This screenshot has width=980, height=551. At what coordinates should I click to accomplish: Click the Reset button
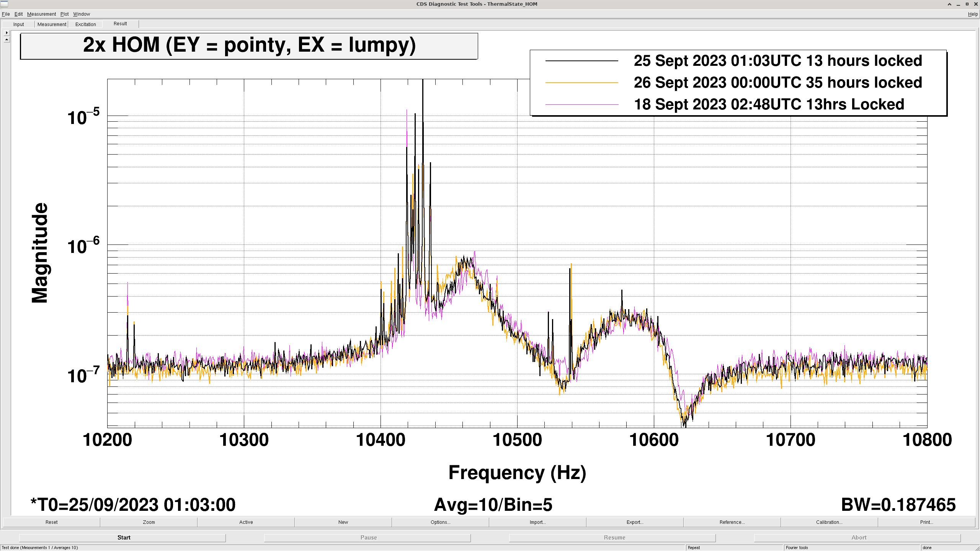coord(52,522)
